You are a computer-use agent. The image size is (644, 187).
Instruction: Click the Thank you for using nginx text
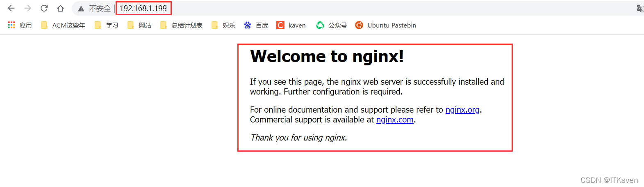pos(299,138)
